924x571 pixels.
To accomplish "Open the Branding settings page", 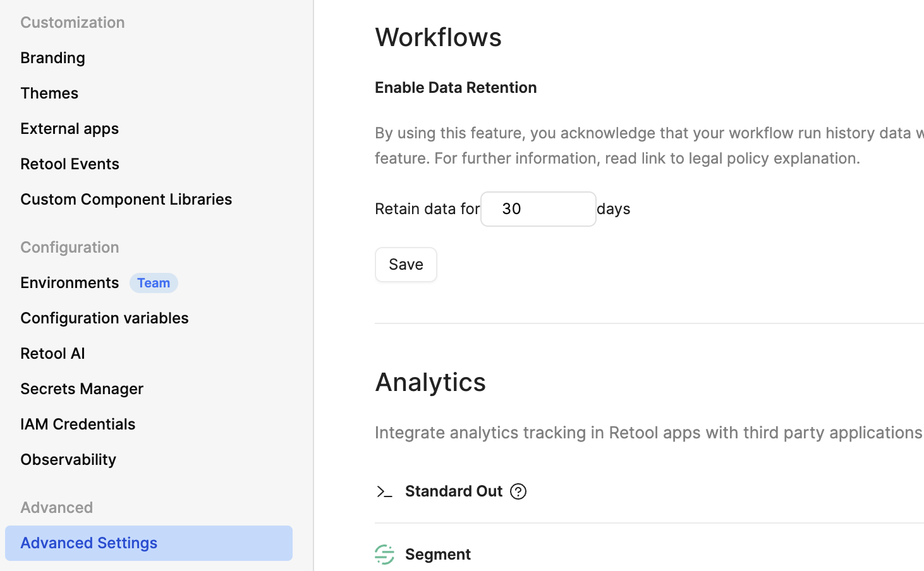I will click(x=53, y=57).
